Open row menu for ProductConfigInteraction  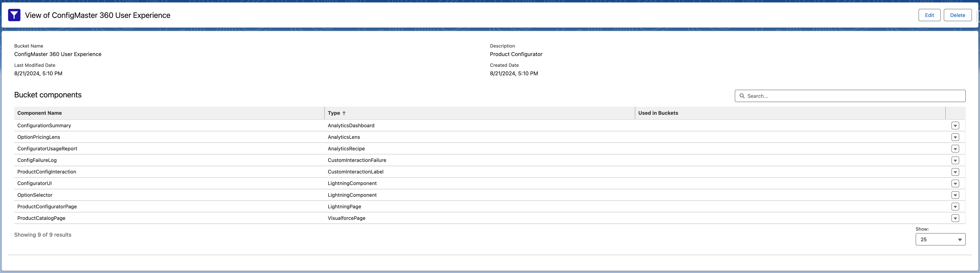pyautogui.click(x=955, y=172)
